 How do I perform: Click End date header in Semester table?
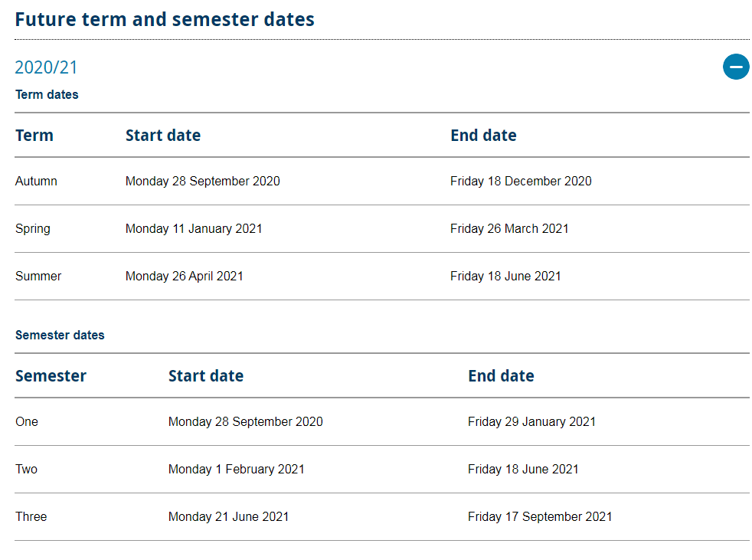pos(501,376)
